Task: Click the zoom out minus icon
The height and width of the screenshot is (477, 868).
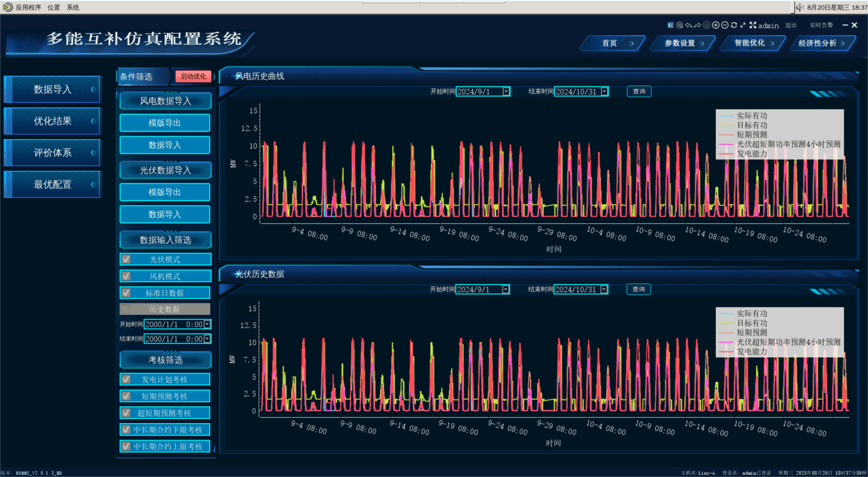Action: [x=725, y=25]
